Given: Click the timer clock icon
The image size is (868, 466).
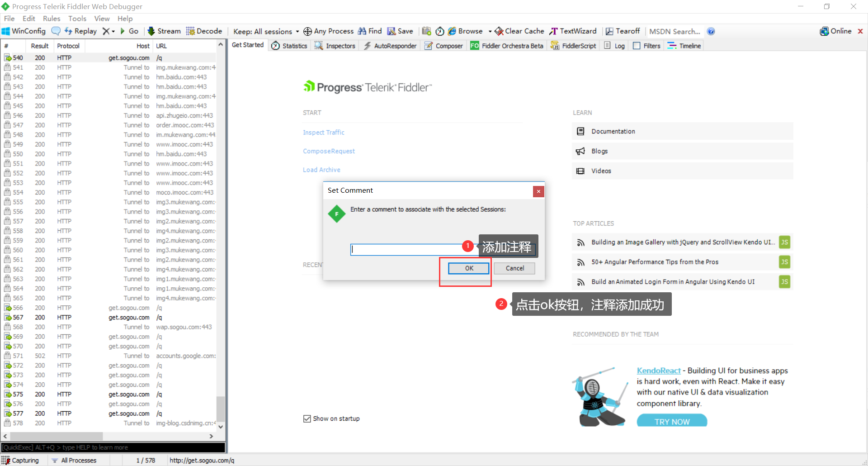Looking at the screenshot, I should (x=440, y=31).
